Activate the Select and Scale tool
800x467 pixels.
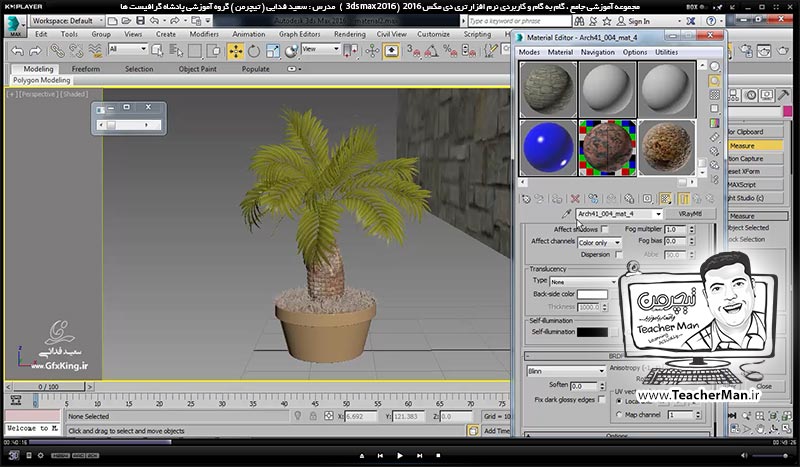272,51
